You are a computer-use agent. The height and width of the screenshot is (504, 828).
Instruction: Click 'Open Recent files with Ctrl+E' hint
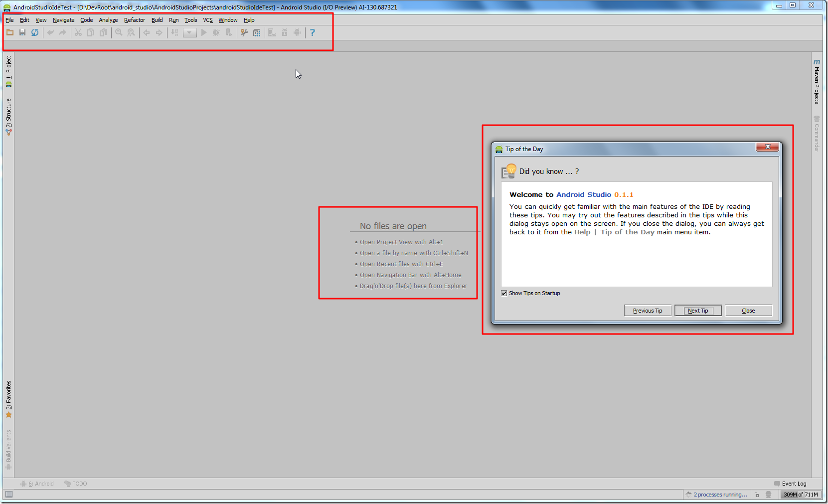401,264
